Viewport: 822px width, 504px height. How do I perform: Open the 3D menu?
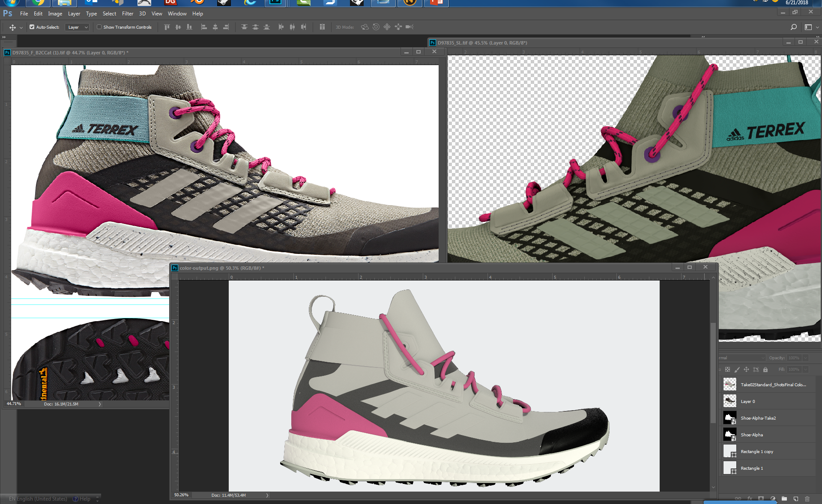[143, 14]
